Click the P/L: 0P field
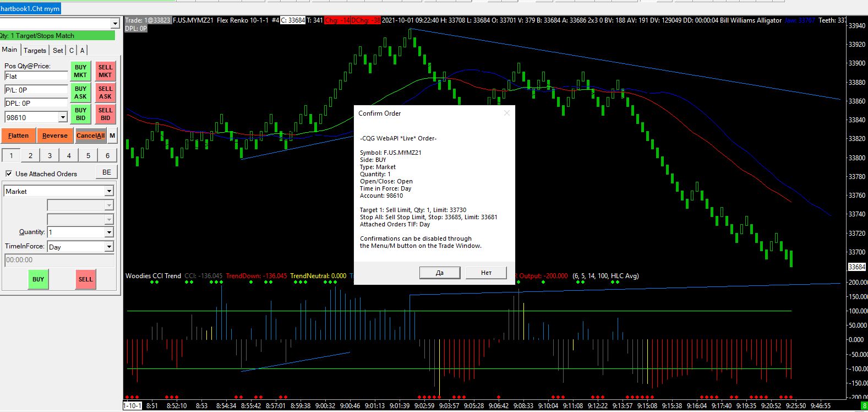Screen dimensions: 868x412 pyautogui.click(x=36, y=90)
